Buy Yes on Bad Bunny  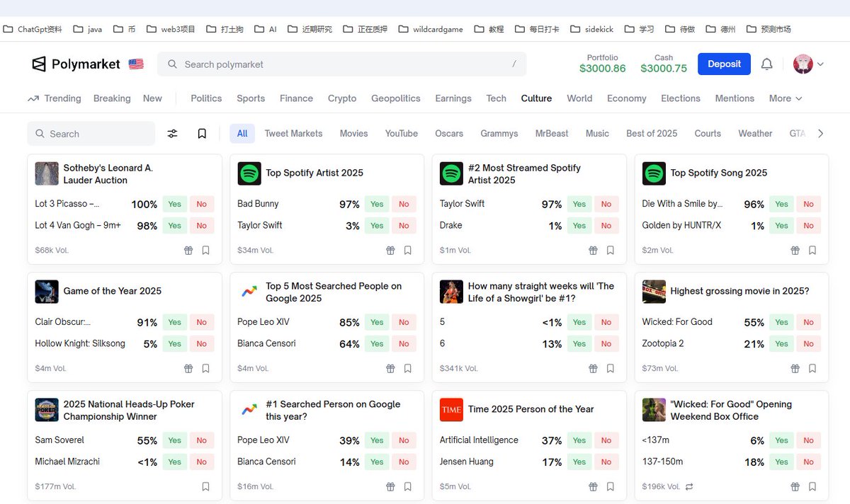pos(377,204)
